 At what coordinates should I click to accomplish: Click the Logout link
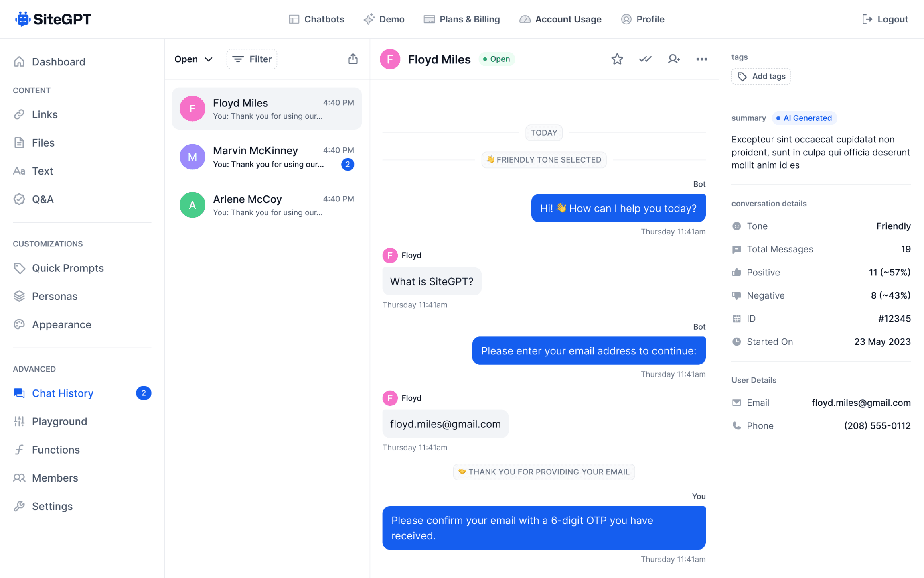(885, 19)
